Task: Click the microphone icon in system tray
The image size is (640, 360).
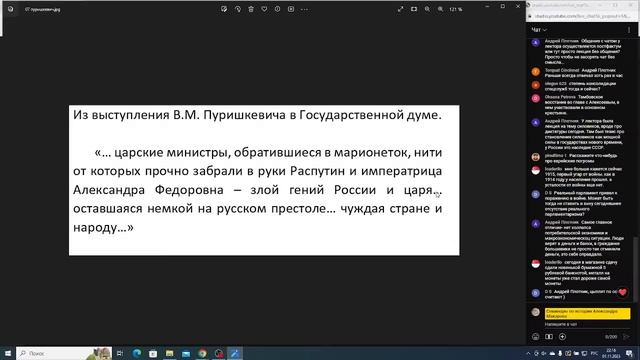Action: tap(560, 353)
